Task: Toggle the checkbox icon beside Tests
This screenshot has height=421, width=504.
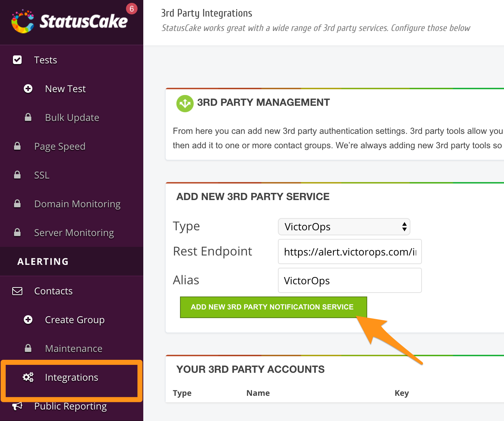Action: click(17, 60)
